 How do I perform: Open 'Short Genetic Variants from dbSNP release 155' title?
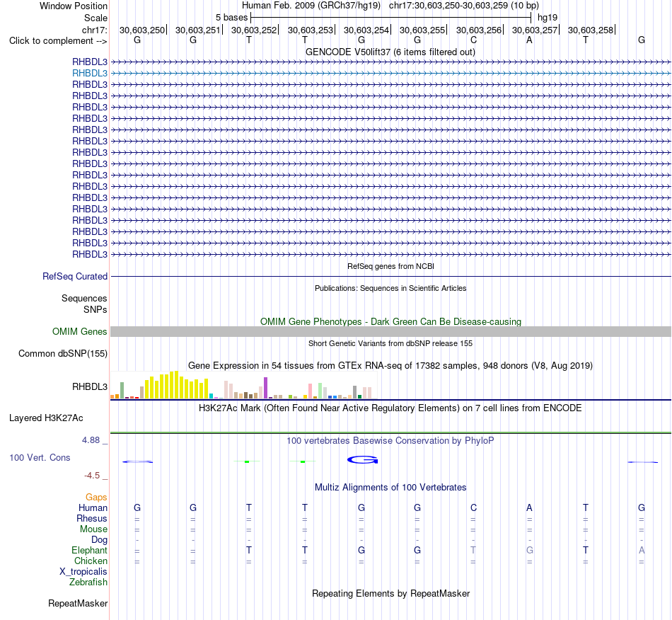click(390, 343)
